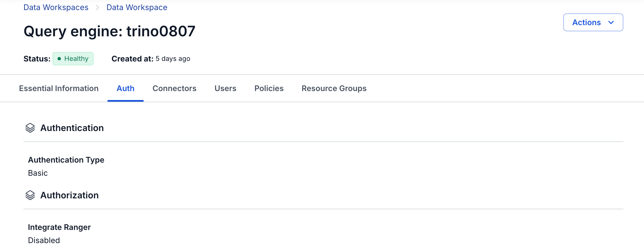Screen dimensions: 644x252
Task: Click the 'Created at:' label
Action: click(x=132, y=59)
